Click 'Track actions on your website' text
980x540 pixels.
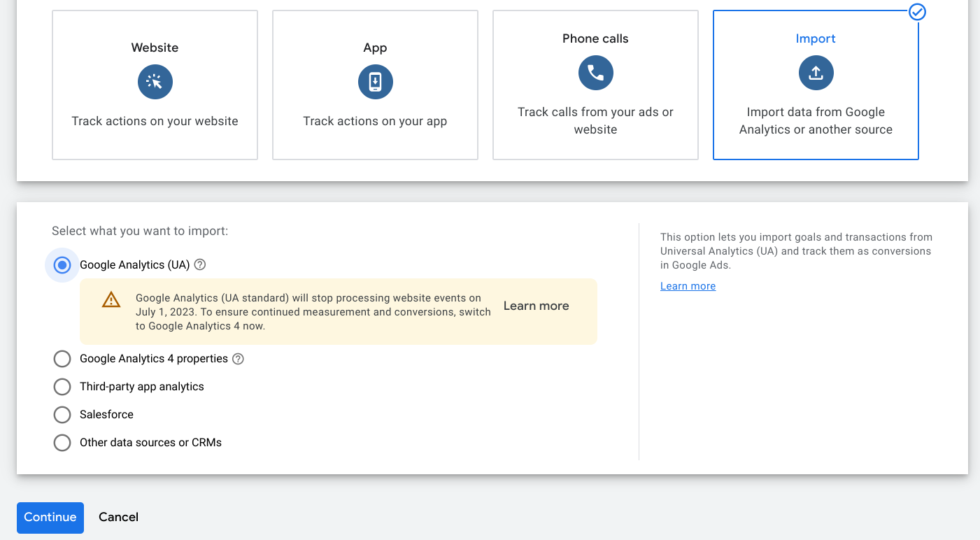pyautogui.click(x=155, y=121)
